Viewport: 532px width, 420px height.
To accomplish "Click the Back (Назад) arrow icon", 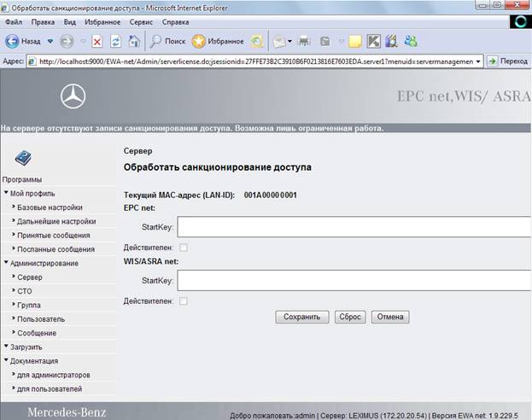I will 12,41.
